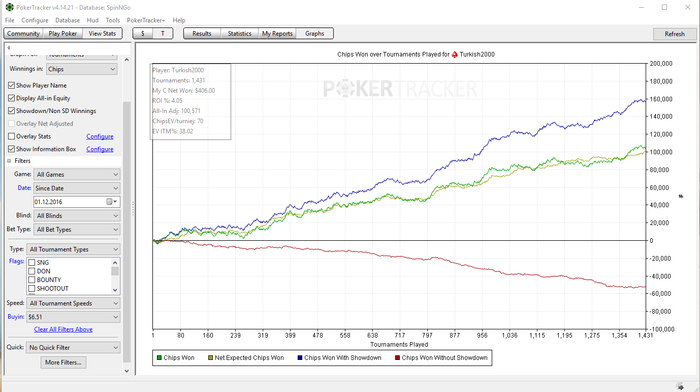Open the Help menu
Image resolution: width=700 pixels, height=392 pixels.
(179, 20)
